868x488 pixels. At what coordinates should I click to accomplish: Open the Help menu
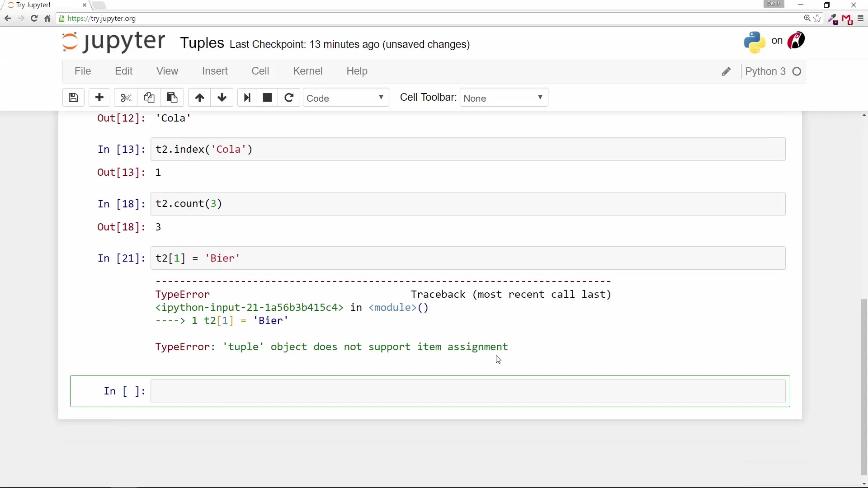coord(357,71)
